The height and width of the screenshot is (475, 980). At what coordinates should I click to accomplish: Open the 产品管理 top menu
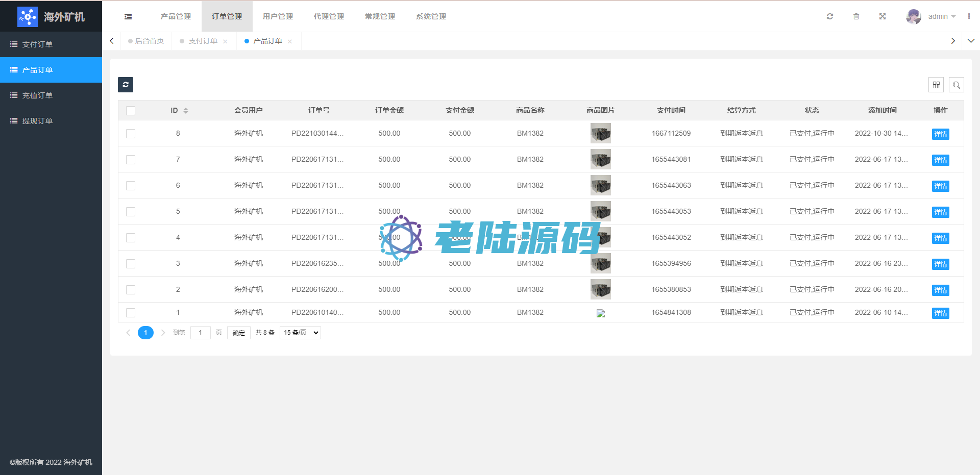point(176,16)
